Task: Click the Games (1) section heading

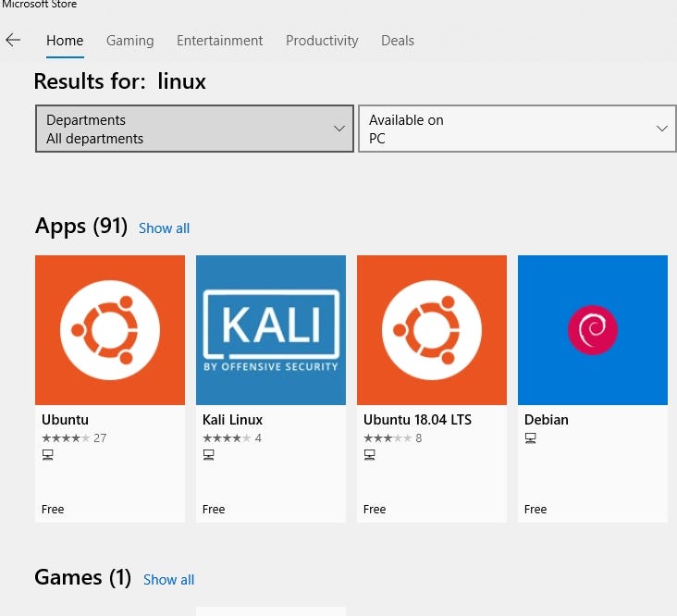Action: coord(83,577)
